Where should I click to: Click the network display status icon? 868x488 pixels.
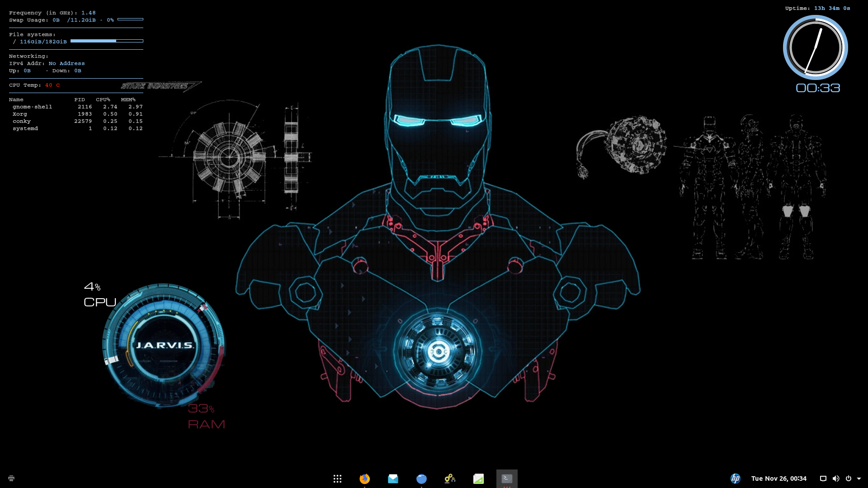tap(823, 479)
